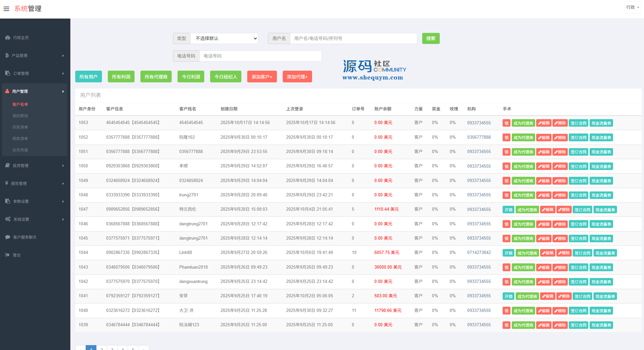The image size is (644, 350).
Task: Click the hamburger menu icon
Action: (6, 9)
